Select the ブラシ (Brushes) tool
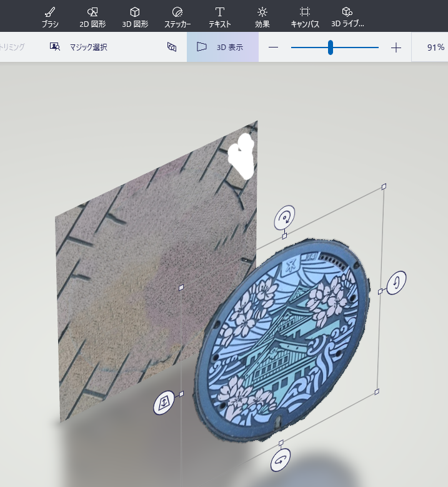 pos(50,18)
